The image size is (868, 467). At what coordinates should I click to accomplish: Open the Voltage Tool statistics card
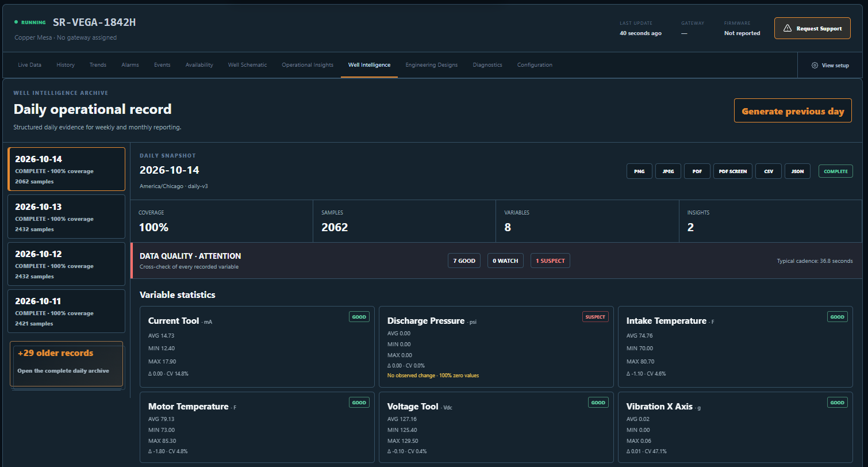(x=496, y=427)
